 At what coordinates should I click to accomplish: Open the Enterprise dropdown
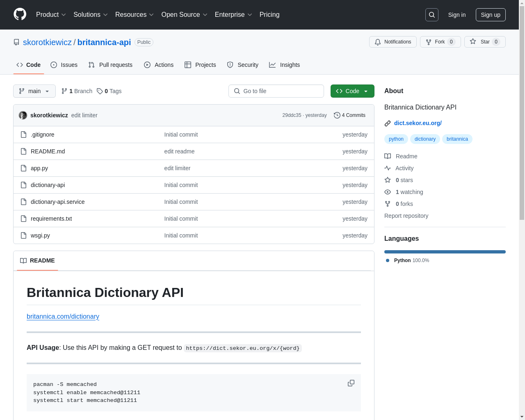point(233,15)
